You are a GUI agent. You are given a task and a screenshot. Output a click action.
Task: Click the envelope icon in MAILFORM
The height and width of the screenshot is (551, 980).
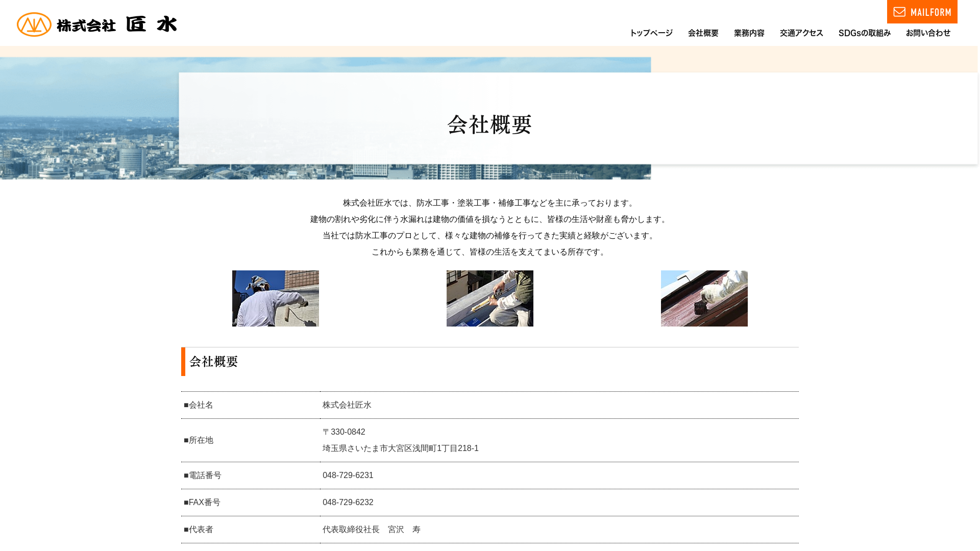click(899, 12)
